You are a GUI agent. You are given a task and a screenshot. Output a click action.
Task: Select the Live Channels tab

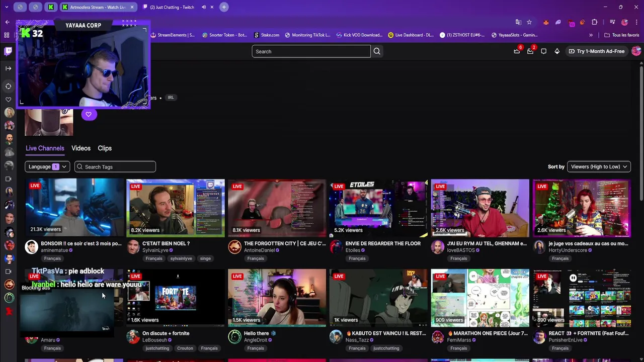tap(45, 148)
